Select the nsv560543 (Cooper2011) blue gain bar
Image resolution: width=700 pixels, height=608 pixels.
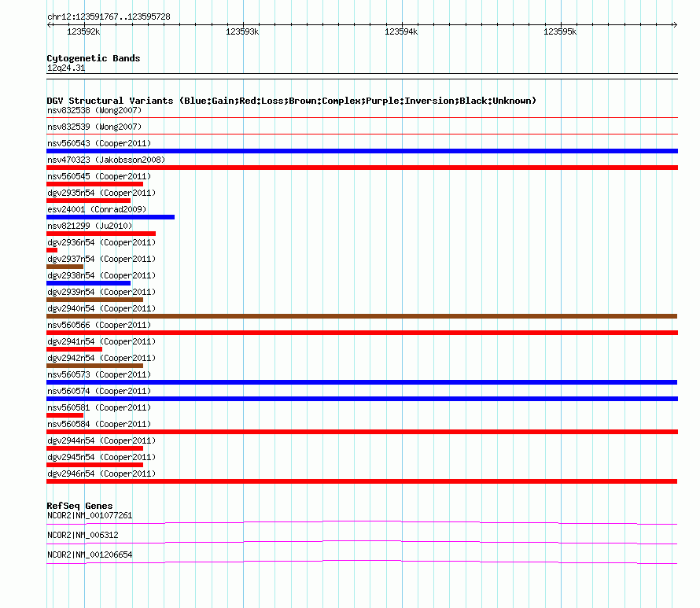click(362, 151)
